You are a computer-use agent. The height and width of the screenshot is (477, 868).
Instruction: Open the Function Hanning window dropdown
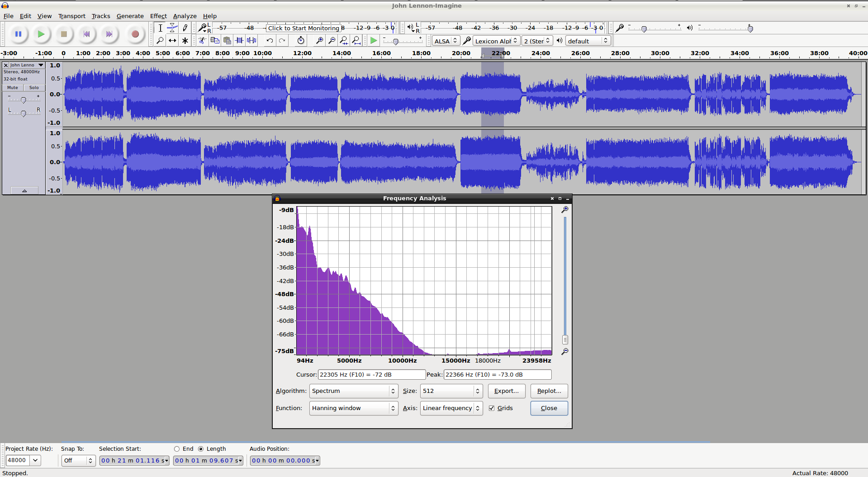click(x=354, y=408)
